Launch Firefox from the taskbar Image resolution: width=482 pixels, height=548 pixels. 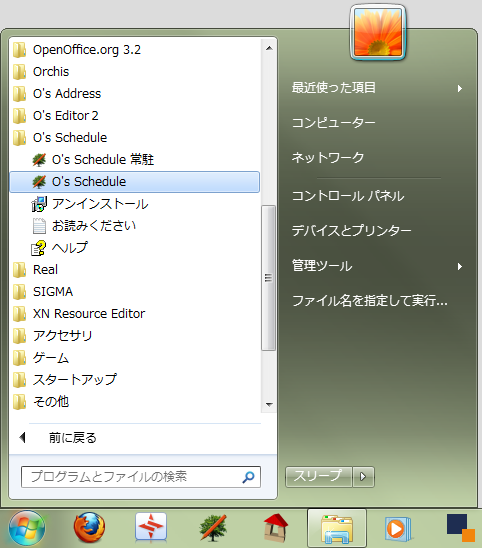[89, 527]
